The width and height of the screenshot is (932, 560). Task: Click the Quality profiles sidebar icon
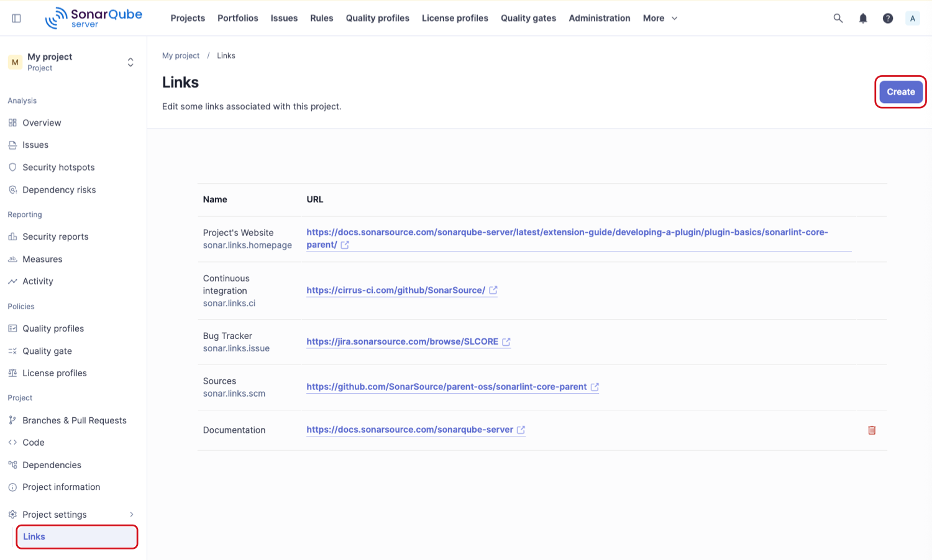tap(12, 328)
